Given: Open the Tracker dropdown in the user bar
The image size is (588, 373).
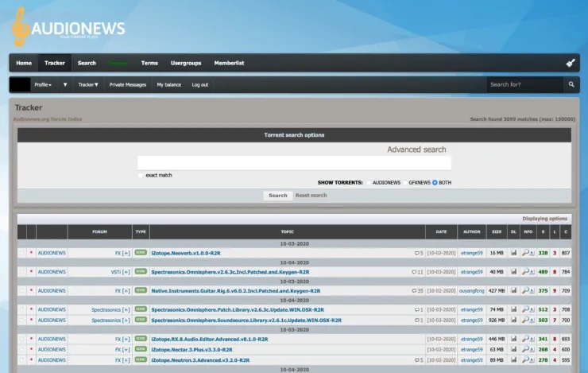Looking at the screenshot, I should click(x=88, y=85).
